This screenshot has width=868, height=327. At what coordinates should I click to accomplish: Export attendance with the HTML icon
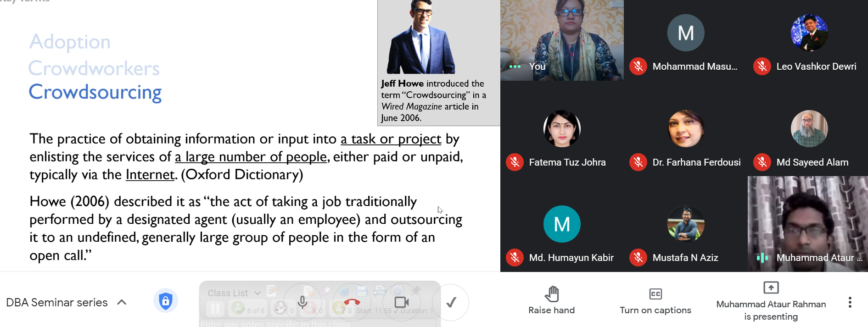pos(380,290)
